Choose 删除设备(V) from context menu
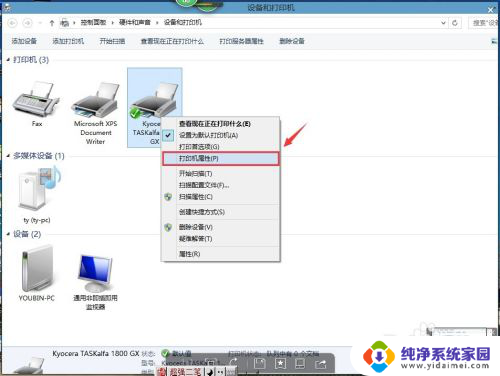Image resolution: width=500 pixels, height=376 pixels. click(x=220, y=227)
